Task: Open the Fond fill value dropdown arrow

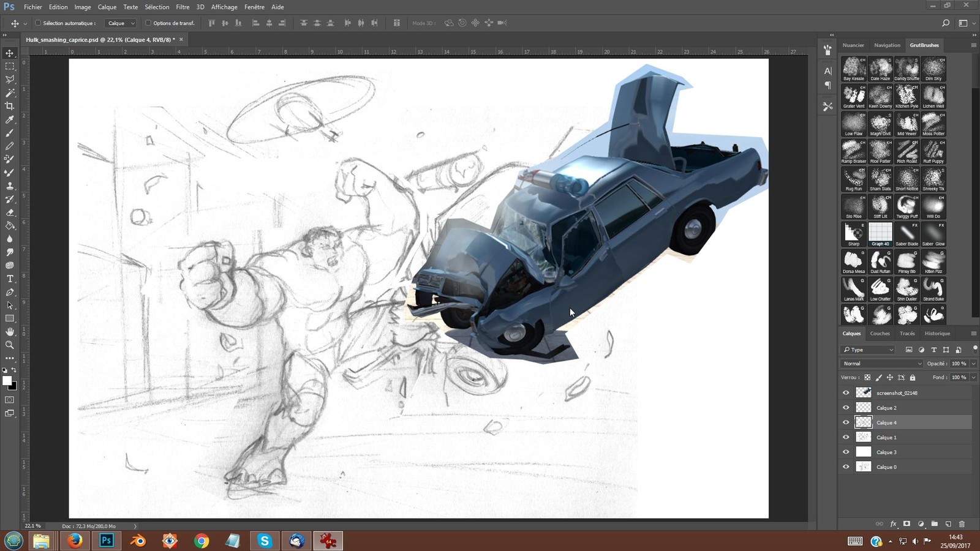Action: 973,378
